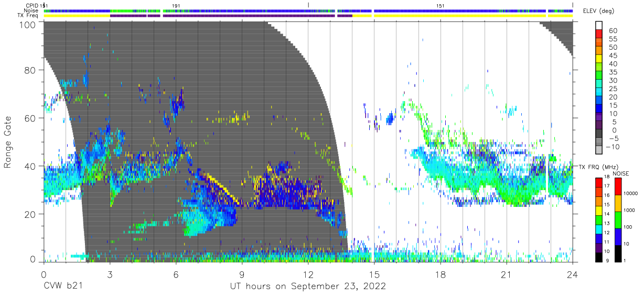Image resolution: width=644 pixels, height=297 pixels.
Task: Select the purple 10–11 MHz TX FRQ swatch
Action: point(598,248)
